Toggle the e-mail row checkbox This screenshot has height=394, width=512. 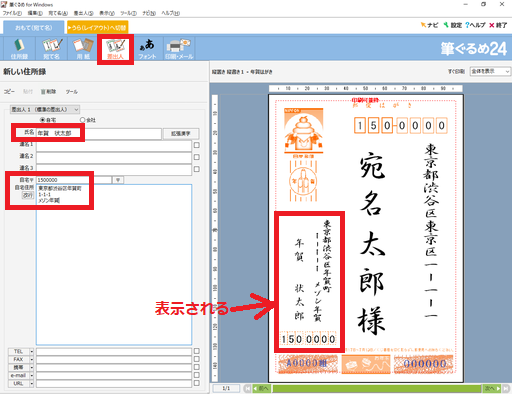pos(197,375)
